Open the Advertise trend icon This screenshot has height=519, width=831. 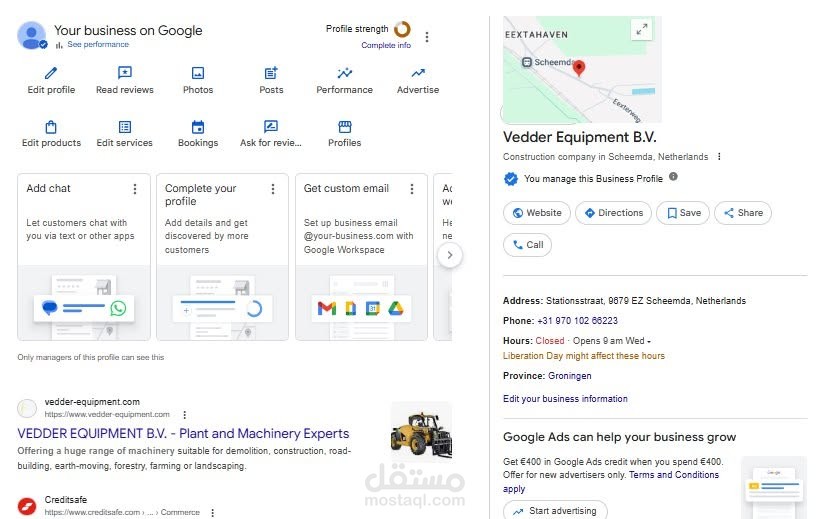click(418, 73)
